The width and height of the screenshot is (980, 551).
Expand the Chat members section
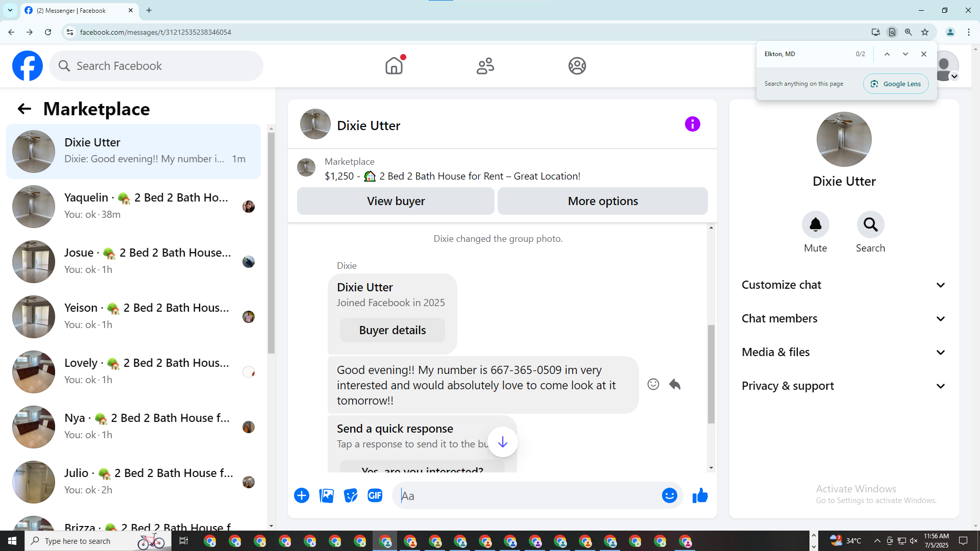(844, 318)
